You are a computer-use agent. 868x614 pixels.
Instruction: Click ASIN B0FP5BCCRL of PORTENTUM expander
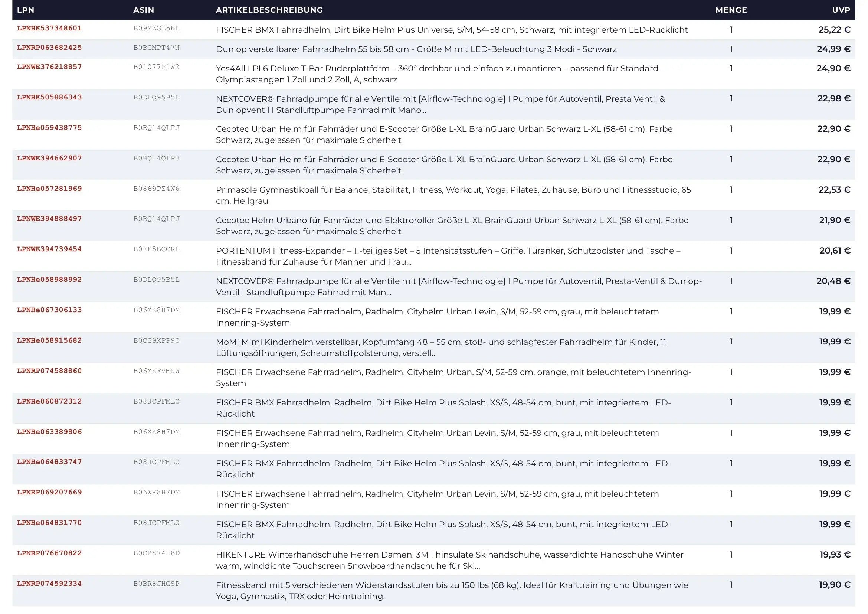coord(156,249)
